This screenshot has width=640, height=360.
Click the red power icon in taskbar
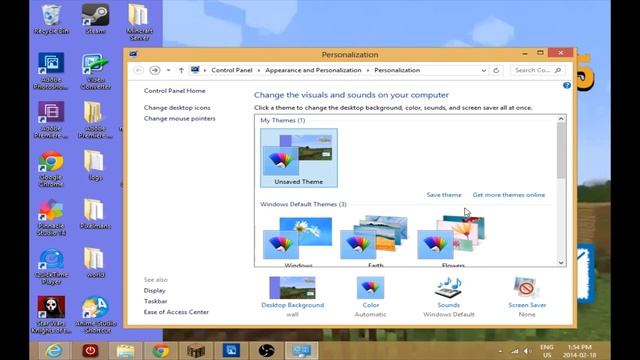(90, 351)
